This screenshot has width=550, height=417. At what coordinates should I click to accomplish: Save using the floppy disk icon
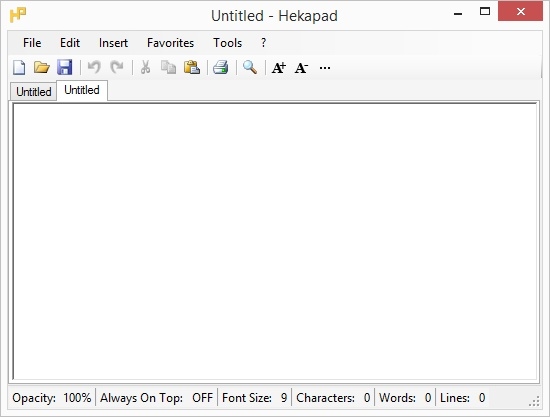pyautogui.click(x=65, y=67)
